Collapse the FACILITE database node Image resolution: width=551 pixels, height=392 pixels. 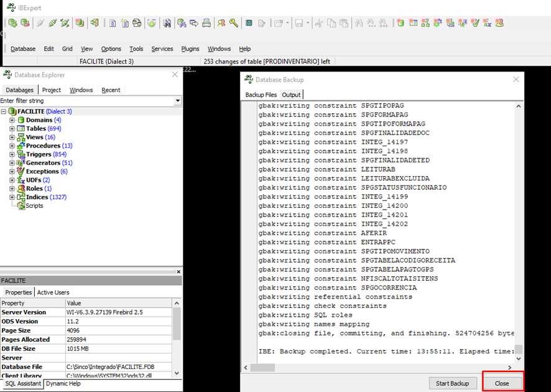click(4, 111)
